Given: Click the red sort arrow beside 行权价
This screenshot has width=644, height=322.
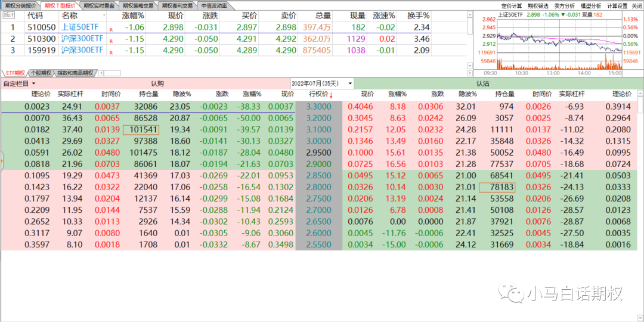Looking at the screenshot, I should pyautogui.click(x=331, y=95).
